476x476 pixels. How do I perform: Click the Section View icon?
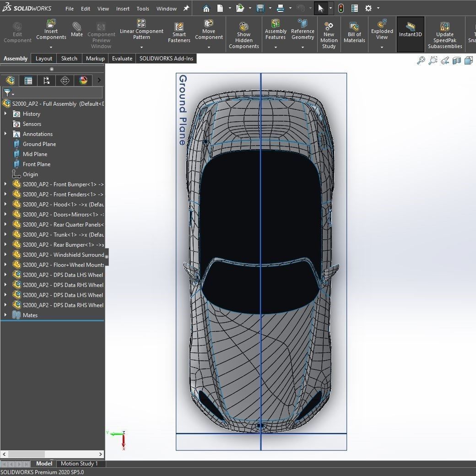tap(457, 60)
